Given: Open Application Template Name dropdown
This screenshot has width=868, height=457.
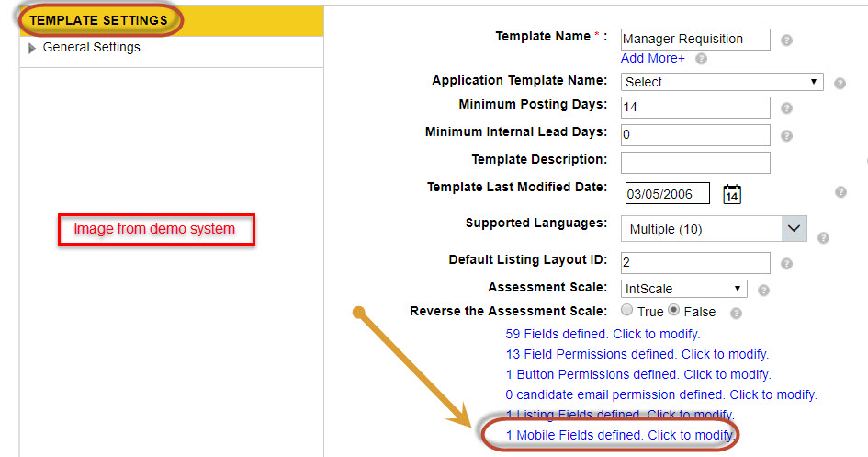Looking at the screenshot, I should [722, 82].
